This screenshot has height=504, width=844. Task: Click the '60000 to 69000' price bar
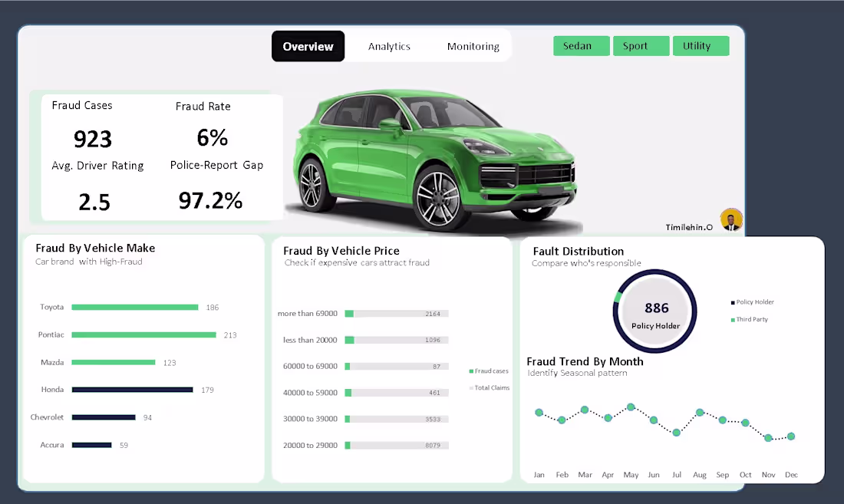point(397,366)
